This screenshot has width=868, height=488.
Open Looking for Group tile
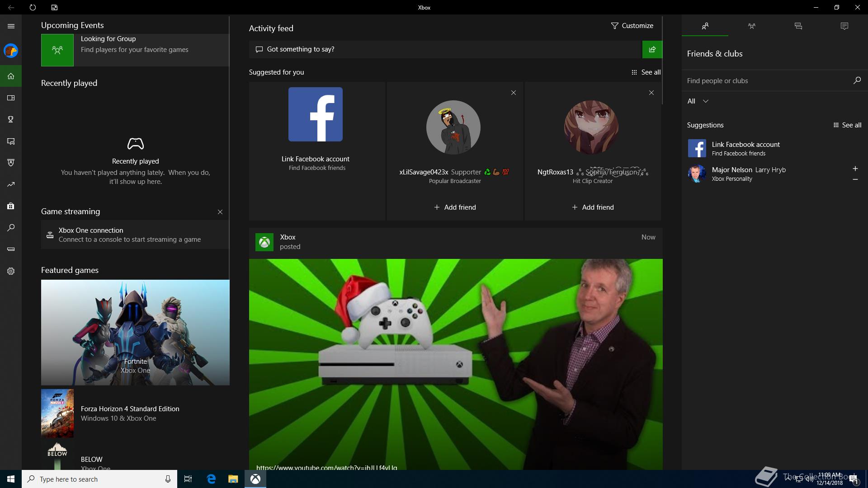tap(135, 50)
